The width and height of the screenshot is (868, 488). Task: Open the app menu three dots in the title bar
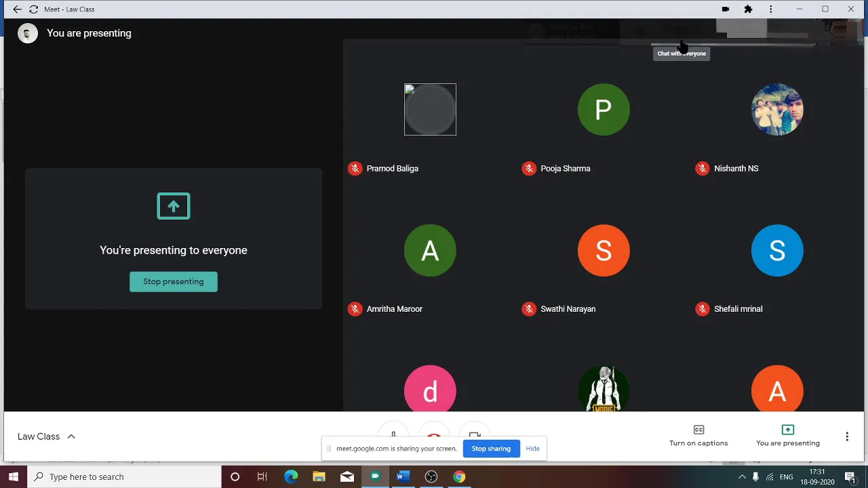(x=770, y=9)
